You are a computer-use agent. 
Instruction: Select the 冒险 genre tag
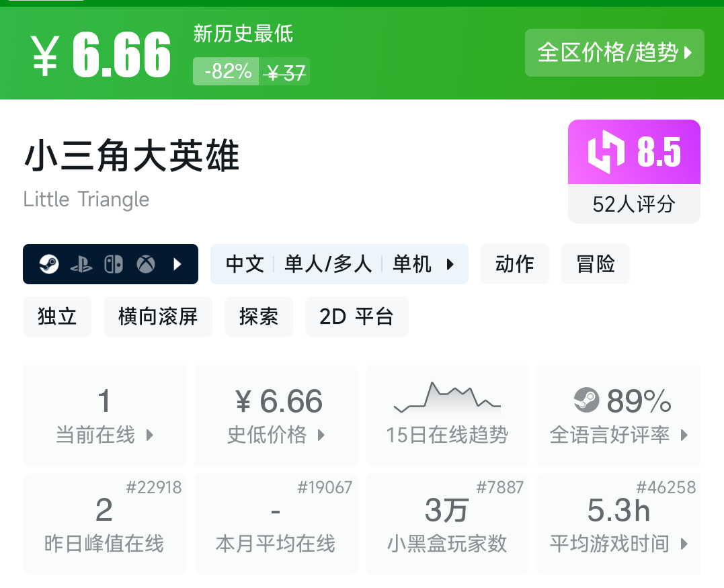coord(595,264)
